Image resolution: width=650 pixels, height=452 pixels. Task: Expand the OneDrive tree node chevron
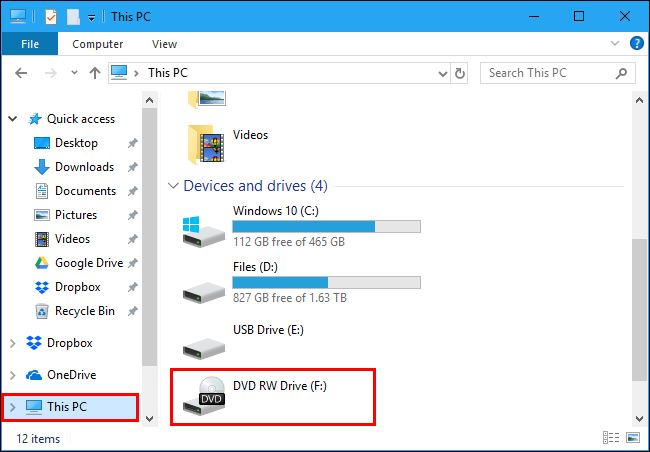click(x=13, y=375)
